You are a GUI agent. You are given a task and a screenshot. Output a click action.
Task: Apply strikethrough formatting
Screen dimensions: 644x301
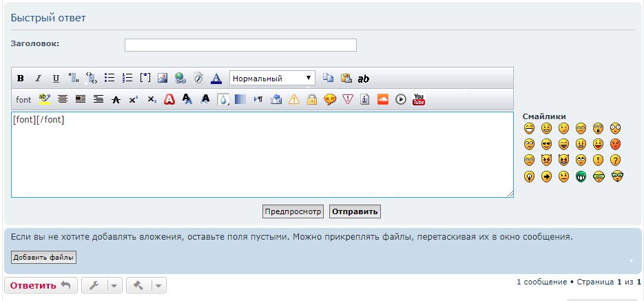[116, 99]
